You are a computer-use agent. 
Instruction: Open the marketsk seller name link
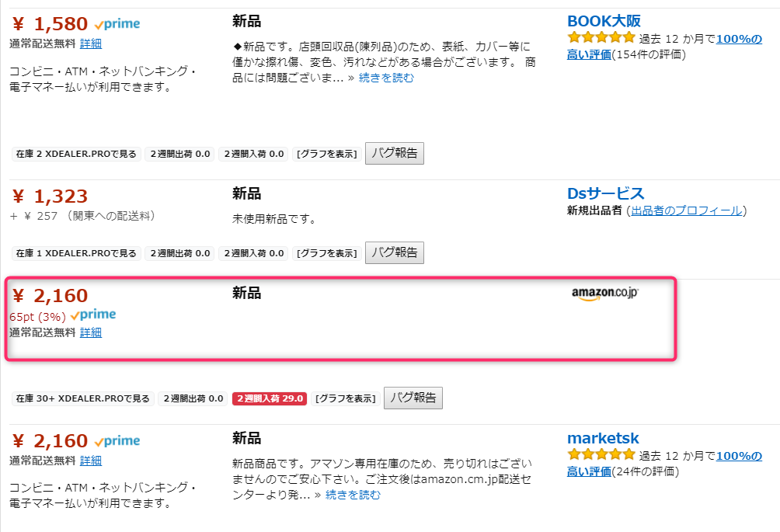pos(603,438)
